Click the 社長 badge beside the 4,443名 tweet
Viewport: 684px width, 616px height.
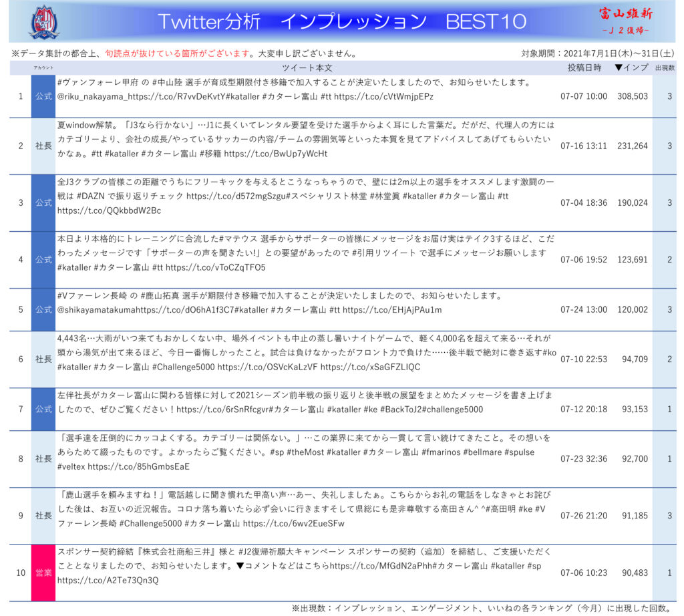[43, 359]
